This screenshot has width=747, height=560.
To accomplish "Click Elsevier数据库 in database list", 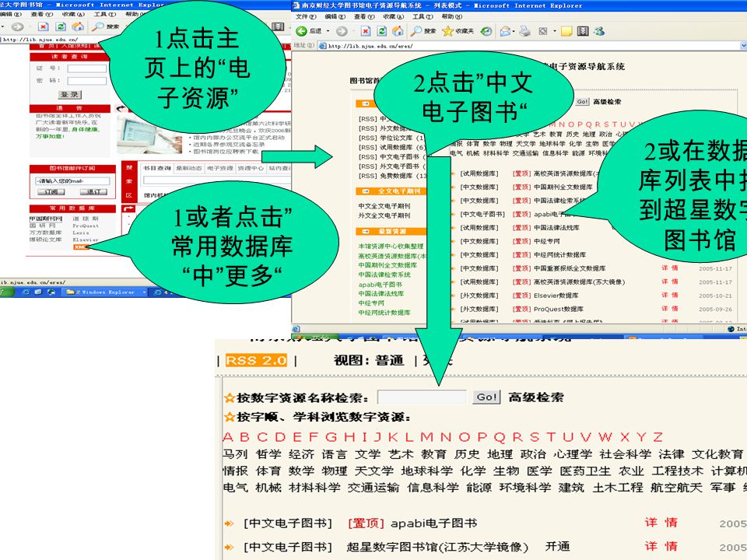I will [x=556, y=296].
